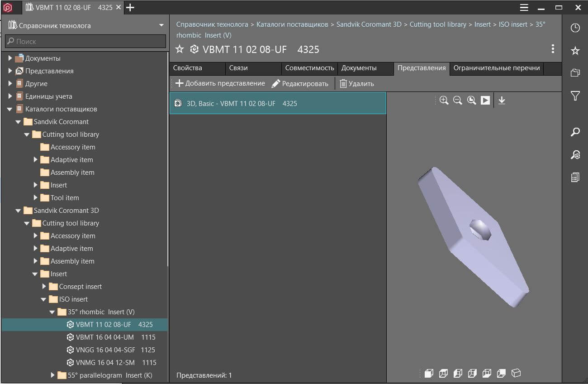Expand the Другие tree node

pos(10,84)
